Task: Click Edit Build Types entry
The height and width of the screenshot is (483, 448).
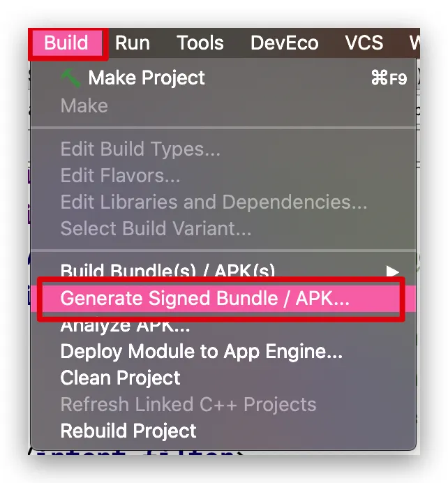Action: 223,149
